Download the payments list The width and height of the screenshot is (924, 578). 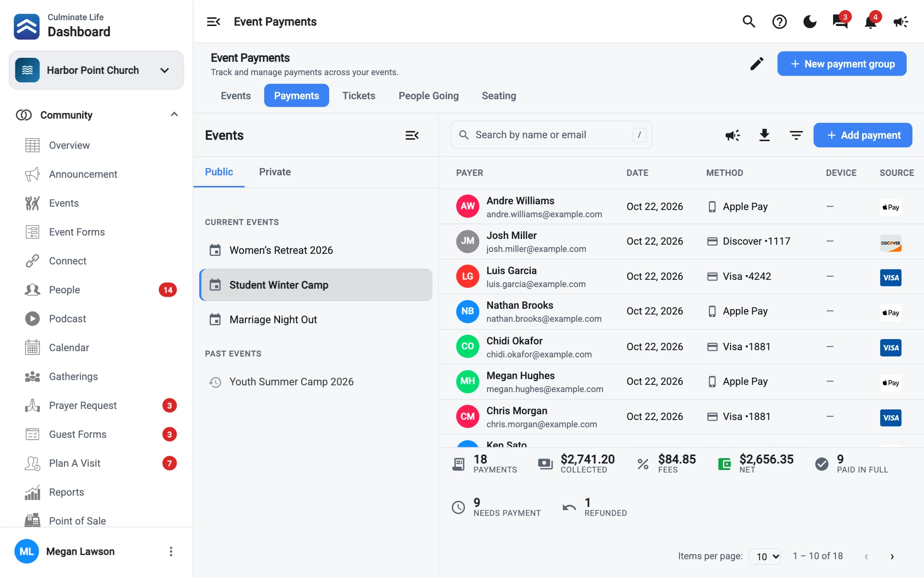click(764, 135)
